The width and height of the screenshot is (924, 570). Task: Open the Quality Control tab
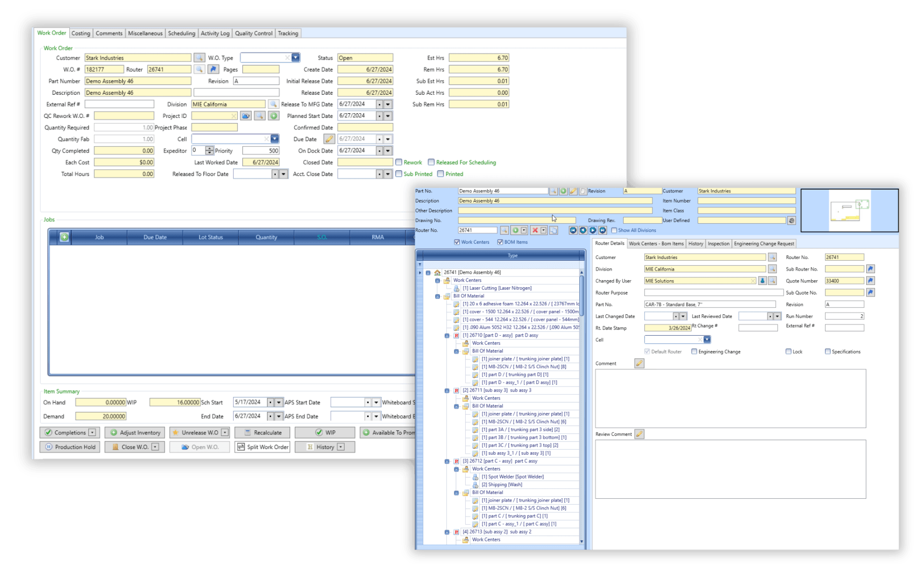click(x=254, y=33)
